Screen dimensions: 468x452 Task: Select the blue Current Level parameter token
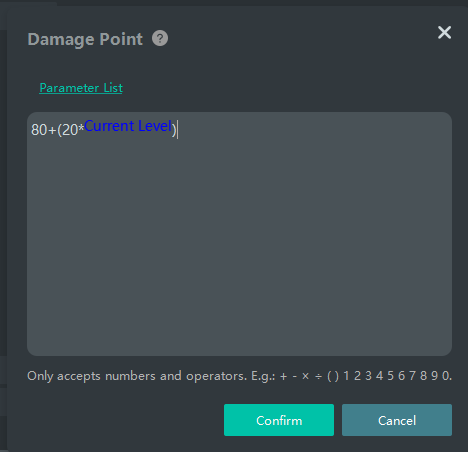click(128, 126)
